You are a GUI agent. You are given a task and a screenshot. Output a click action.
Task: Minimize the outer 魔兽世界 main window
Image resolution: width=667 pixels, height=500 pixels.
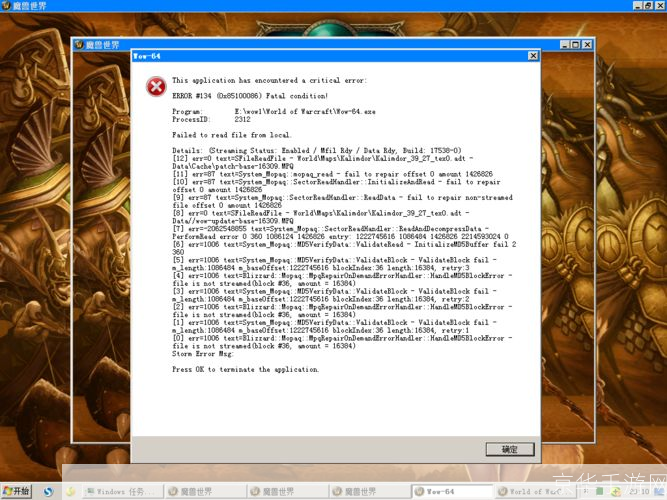638,6
